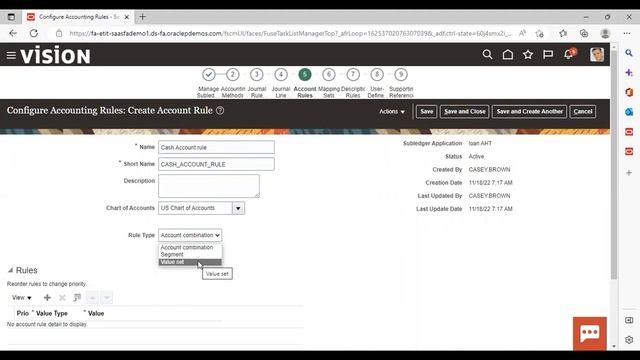Image resolution: width=640 pixels, height=360 pixels.
Task: Click the Configure Accounting Rules browser tab
Action: tap(78, 17)
